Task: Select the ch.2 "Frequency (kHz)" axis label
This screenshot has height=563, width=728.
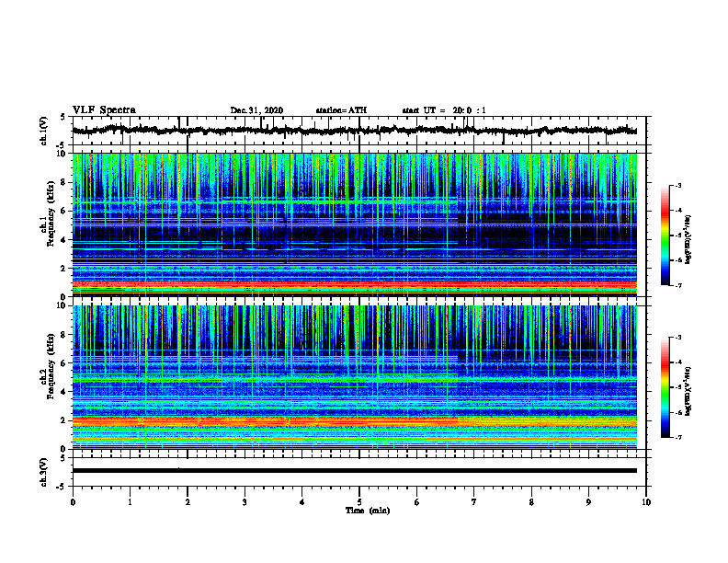Action: (51, 366)
